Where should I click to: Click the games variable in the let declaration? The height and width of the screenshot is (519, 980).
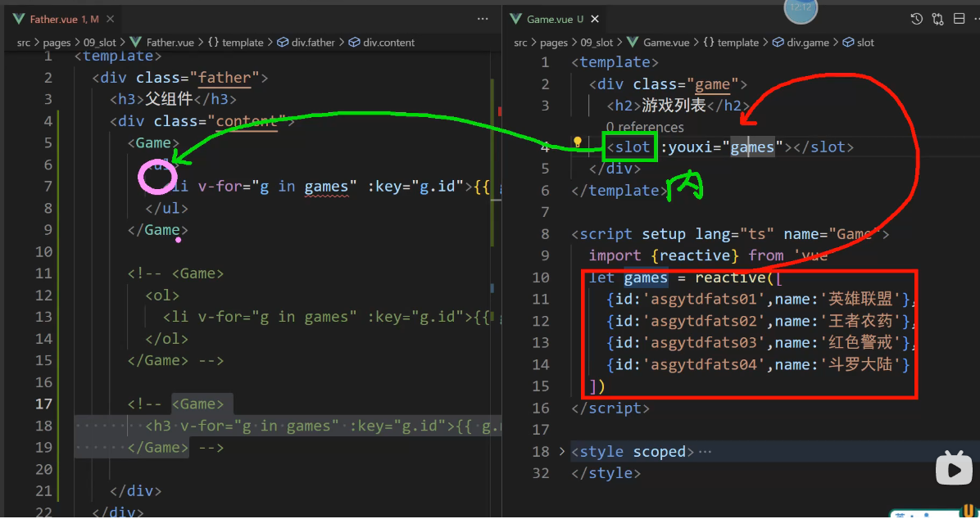point(646,278)
